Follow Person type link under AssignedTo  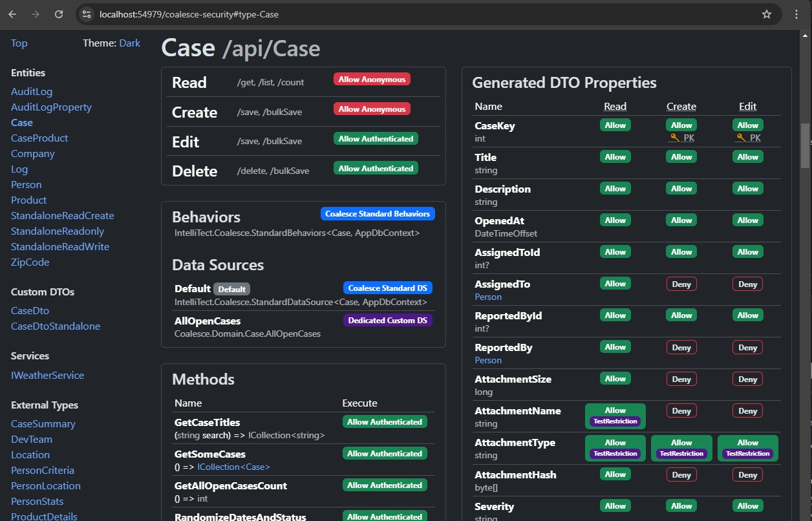(488, 297)
